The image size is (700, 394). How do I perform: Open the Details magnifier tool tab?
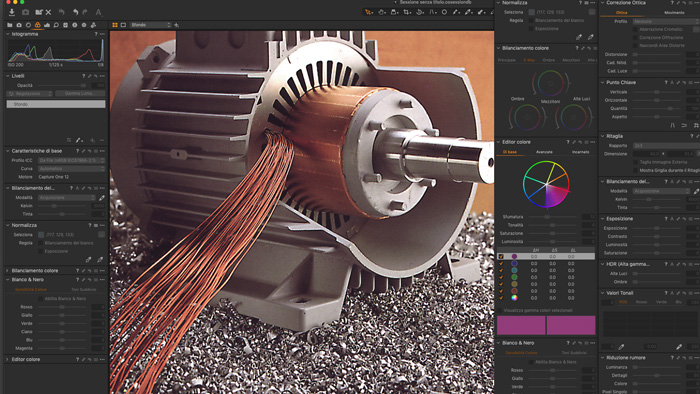click(56, 25)
